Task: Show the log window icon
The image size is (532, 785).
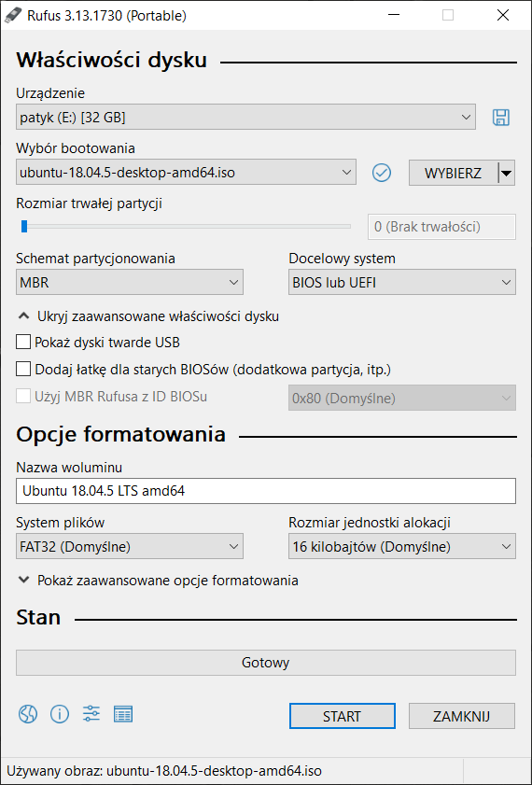Action: tap(123, 714)
